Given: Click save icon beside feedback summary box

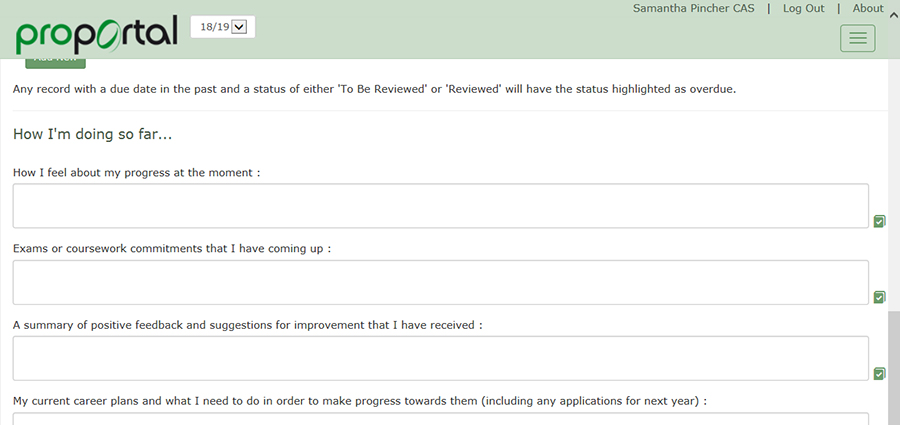Looking at the screenshot, I should pyautogui.click(x=879, y=373).
